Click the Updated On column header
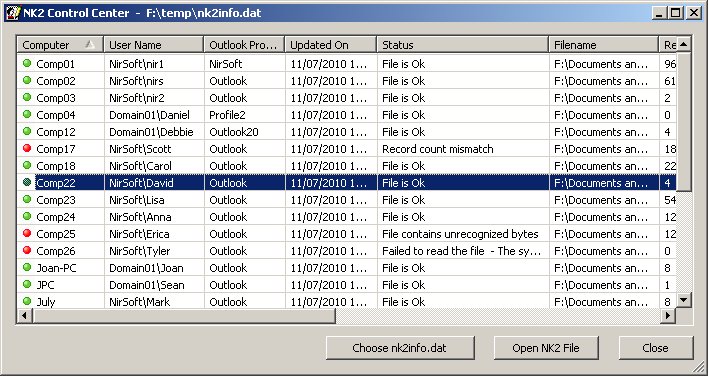The width and height of the screenshot is (708, 376). coord(331,45)
